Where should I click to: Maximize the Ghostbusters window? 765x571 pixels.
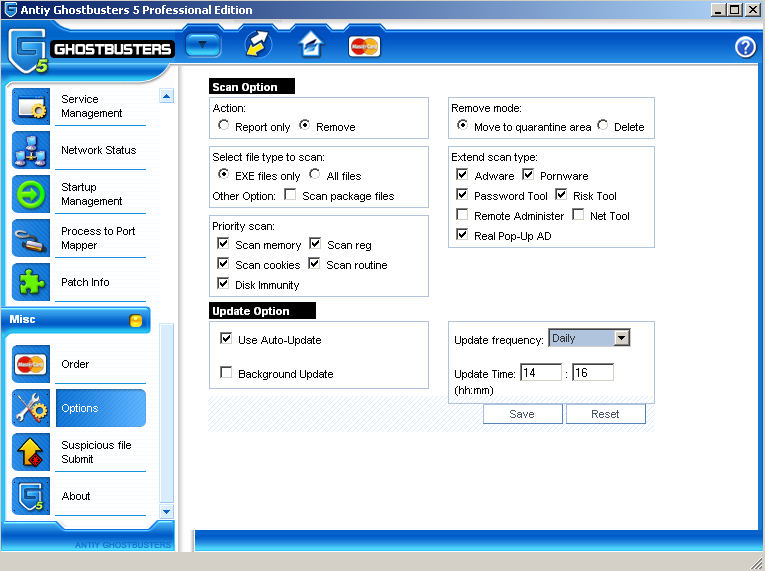[x=735, y=9]
